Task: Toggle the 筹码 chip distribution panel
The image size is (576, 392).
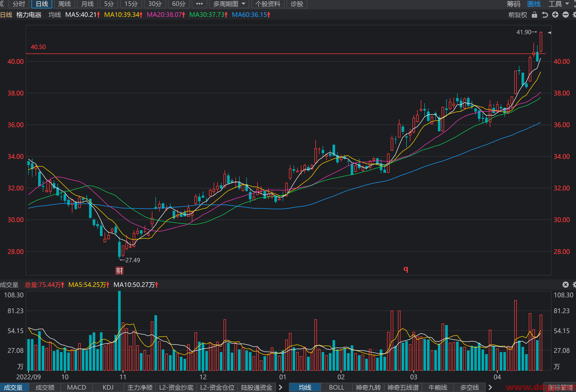Action: point(513,4)
